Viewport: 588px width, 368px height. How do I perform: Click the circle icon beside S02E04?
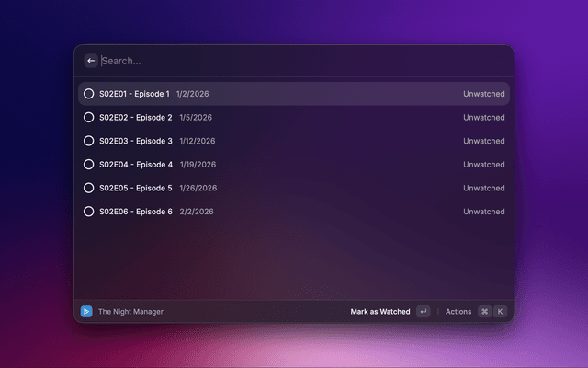click(89, 165)
